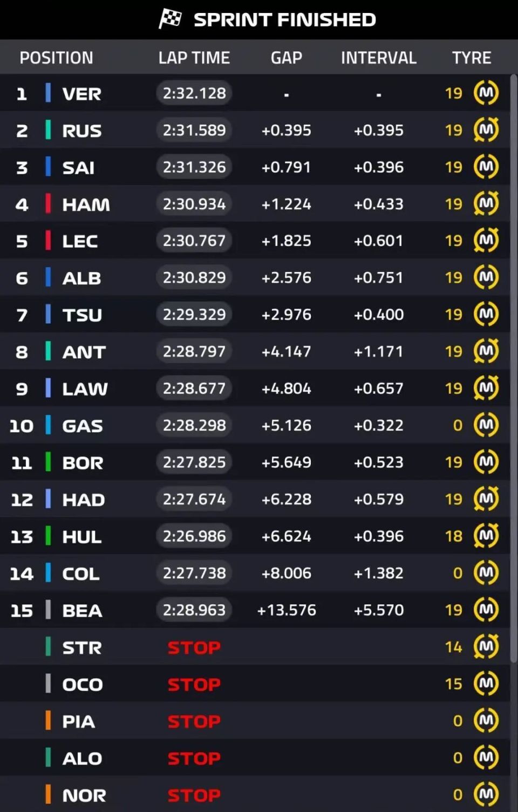Viewport: 518px width, 812px height.
Task: Click the vertical scrollbar on the right
Action: [x=514, y=367]
